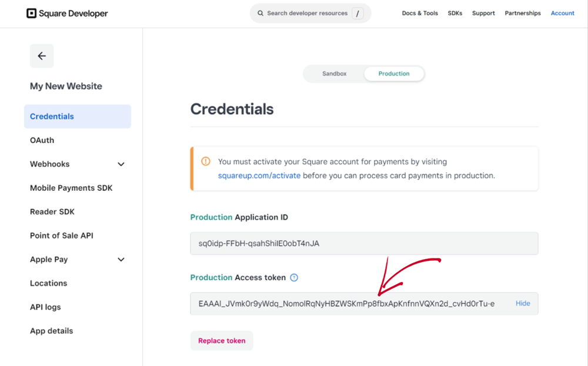Open the Account link in header

(562, 13)
